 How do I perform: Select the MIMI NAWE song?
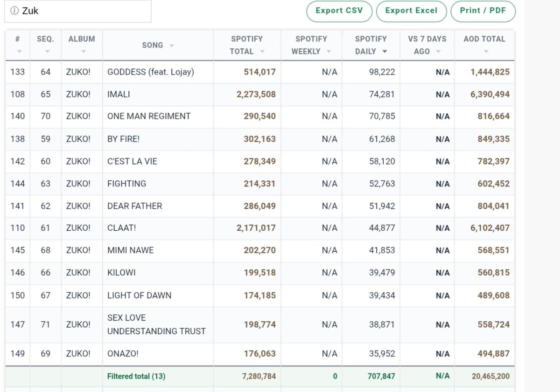pyautogui.click(x=130, y=250)
